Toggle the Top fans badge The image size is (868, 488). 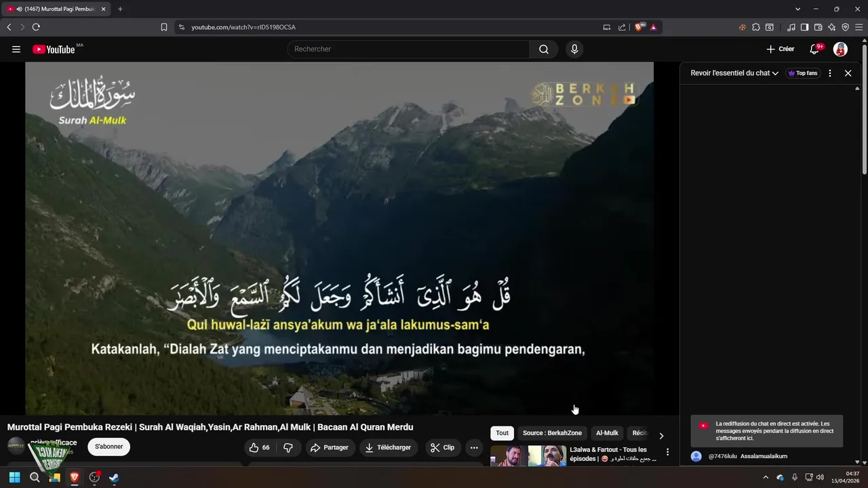[x=803, y=73]
